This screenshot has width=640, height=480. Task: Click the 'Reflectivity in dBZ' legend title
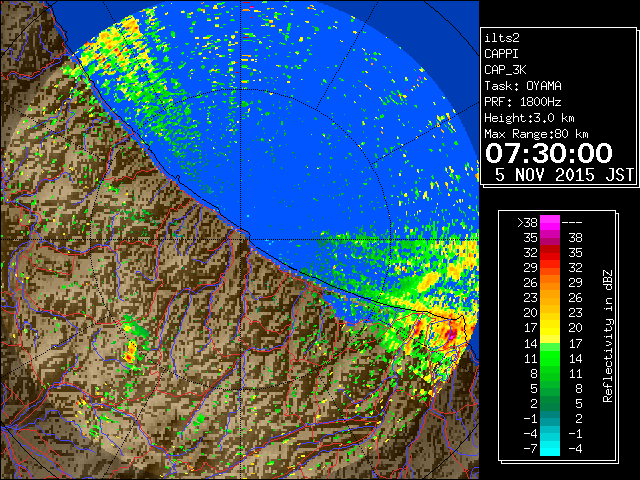pyautogui.click(x=608, y=336)
